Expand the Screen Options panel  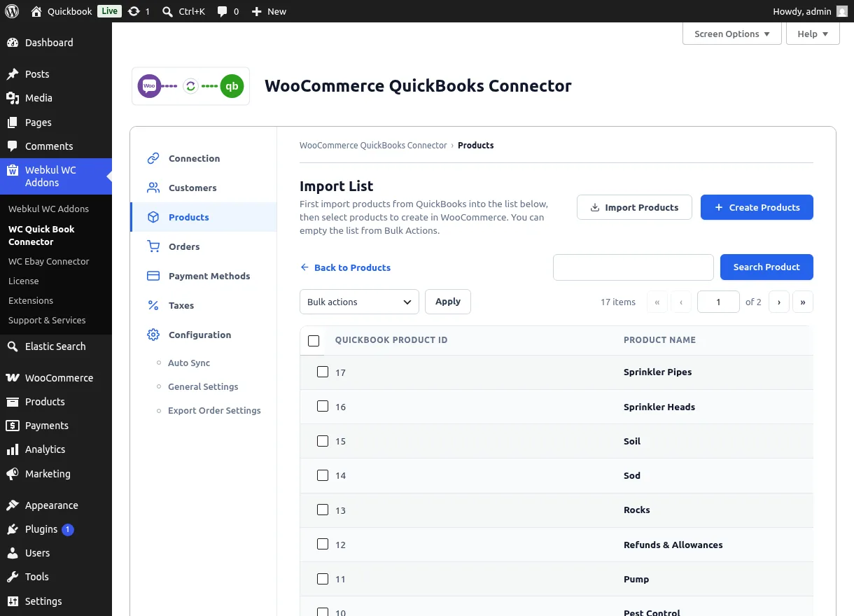click(x=732, y=34)
